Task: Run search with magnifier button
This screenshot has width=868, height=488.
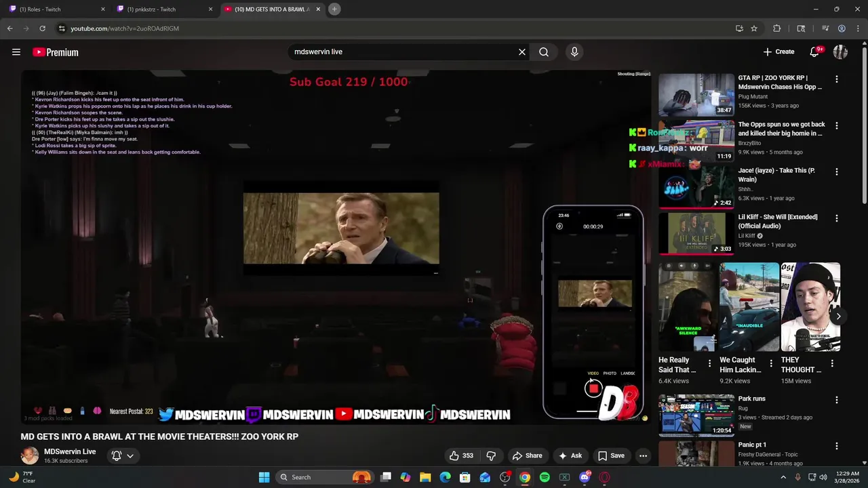Action: pyautogui.click(x=544, y=52)
